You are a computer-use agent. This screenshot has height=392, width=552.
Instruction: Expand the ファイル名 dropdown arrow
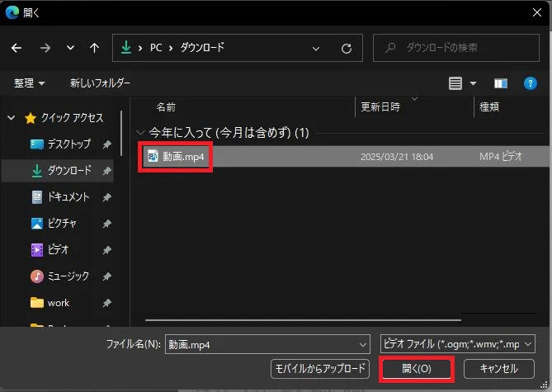point(362,344)
